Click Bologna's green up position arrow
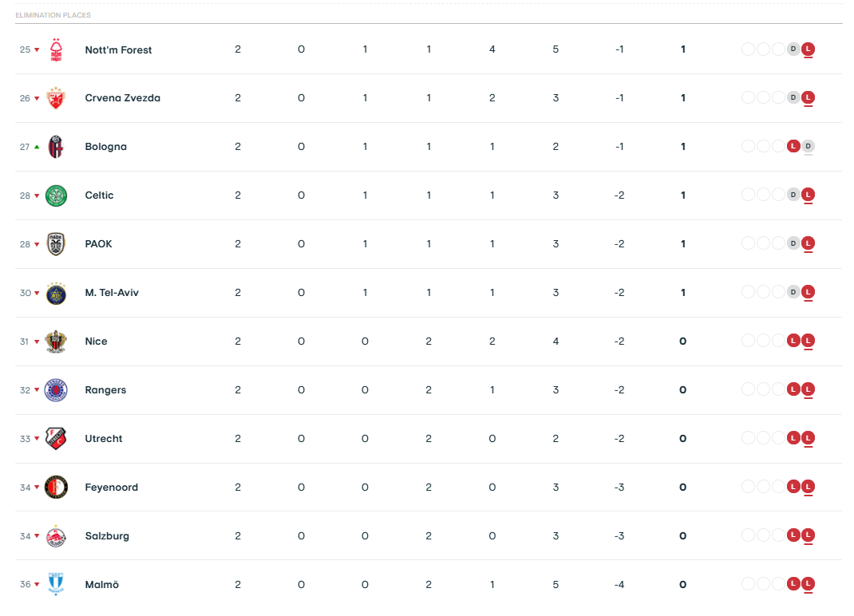 click(x=37, y=147)
